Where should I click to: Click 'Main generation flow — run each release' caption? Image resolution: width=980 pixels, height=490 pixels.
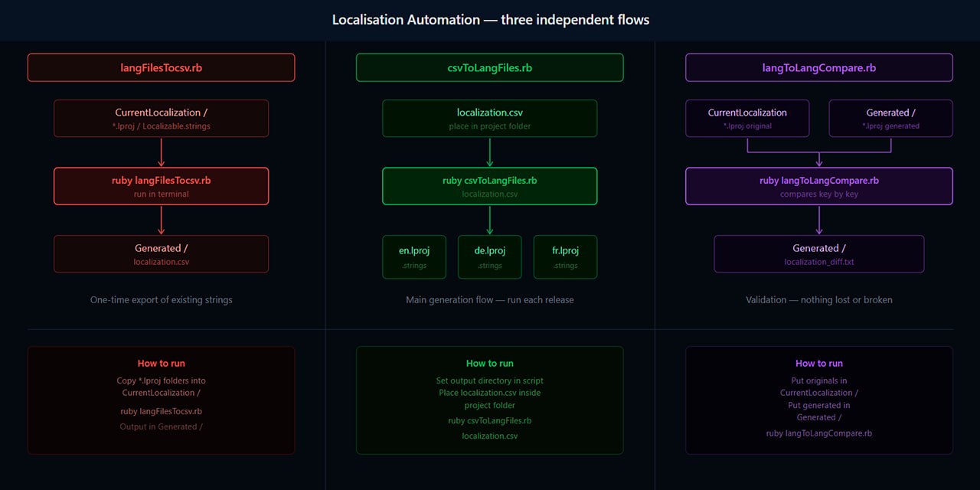pos(490,300)
